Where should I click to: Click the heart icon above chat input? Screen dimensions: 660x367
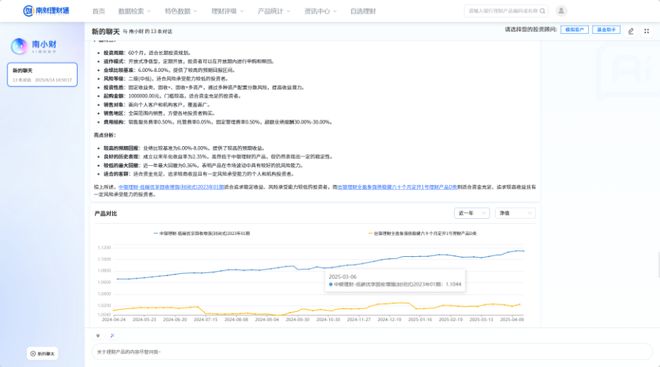coord(98,336)
